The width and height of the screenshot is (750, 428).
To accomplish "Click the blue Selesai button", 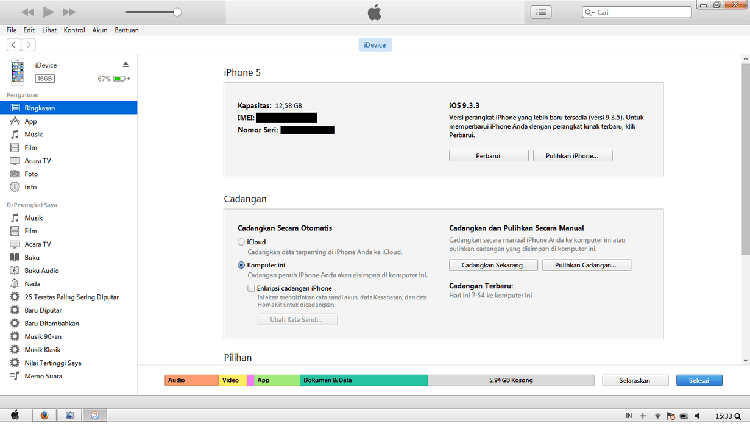I will 699,381.
